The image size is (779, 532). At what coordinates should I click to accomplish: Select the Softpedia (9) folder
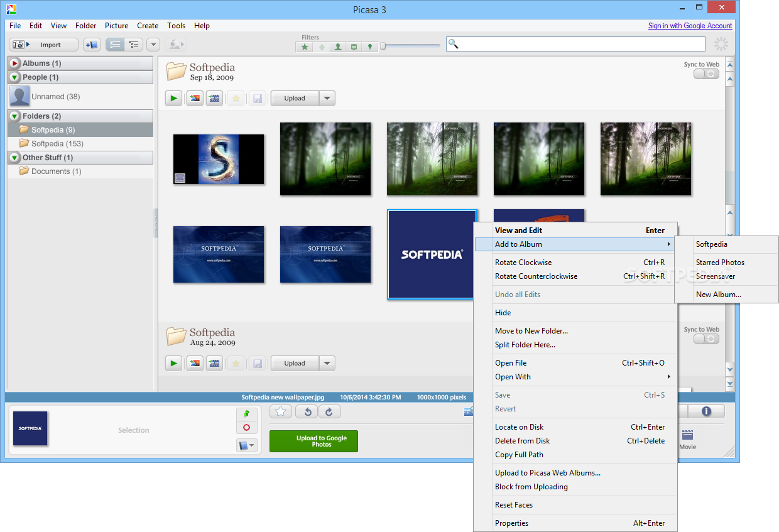click(x=80, y=130)
